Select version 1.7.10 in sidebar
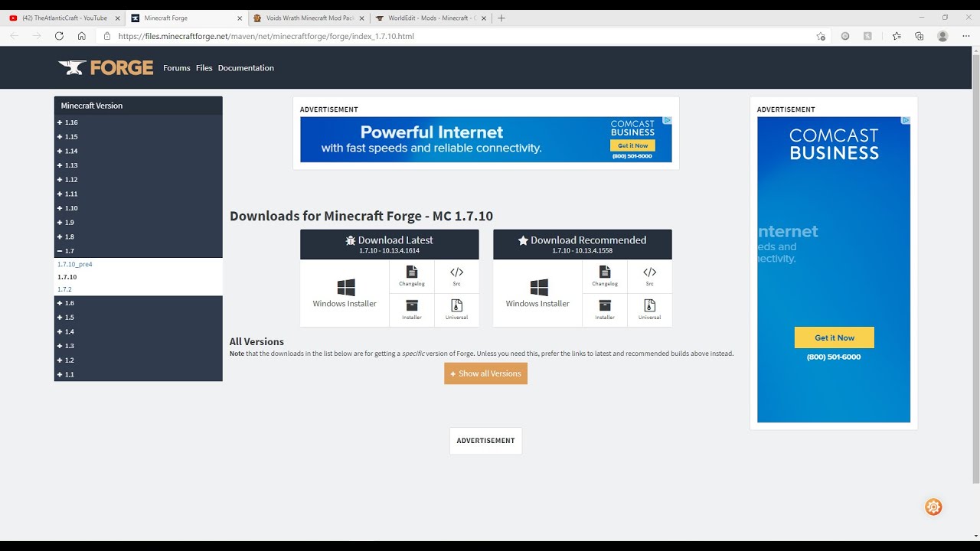The height and width of the screenshot is (551, 980). [x=67, y=277]
